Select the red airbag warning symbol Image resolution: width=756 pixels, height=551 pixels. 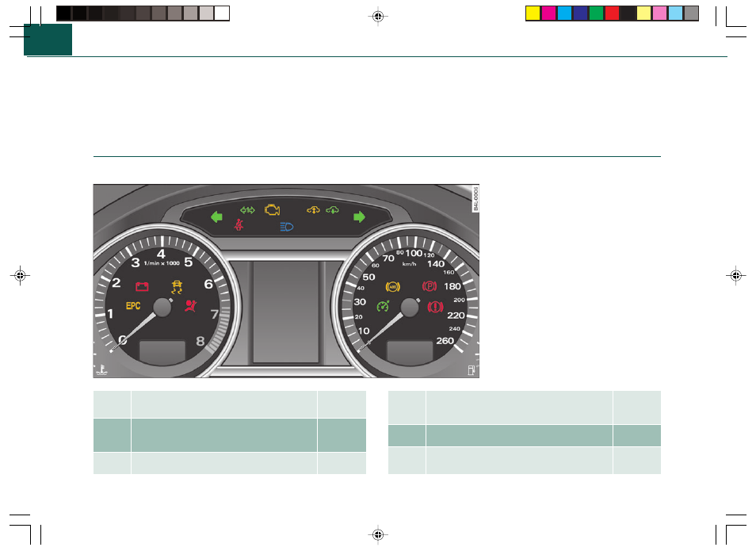pos(190,306)
